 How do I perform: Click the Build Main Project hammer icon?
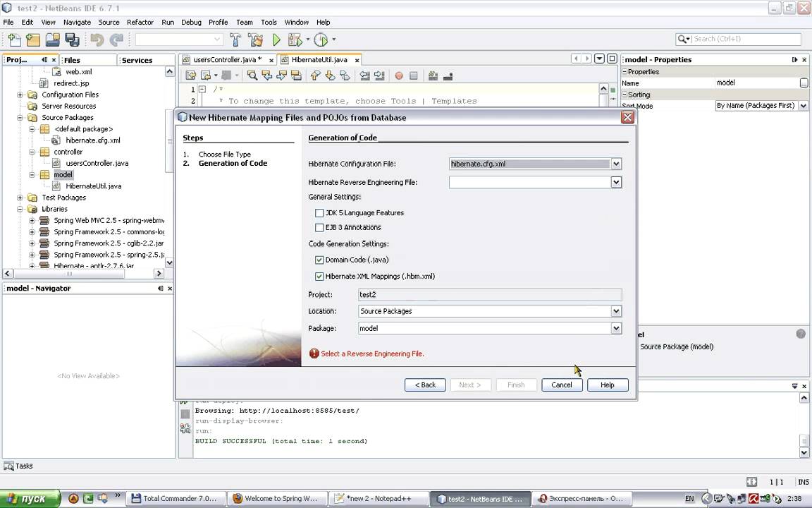(x=235, y=40)
